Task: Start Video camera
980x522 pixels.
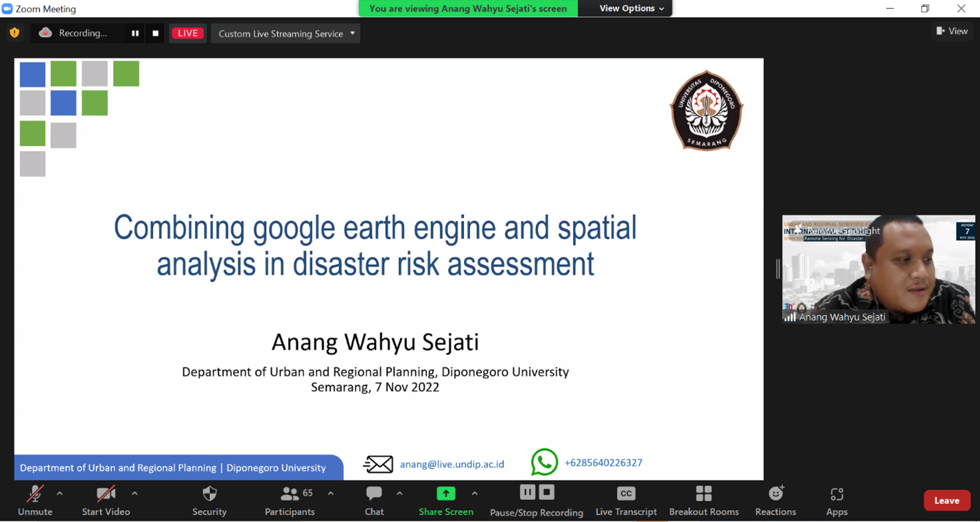Action: click(106, 500)
